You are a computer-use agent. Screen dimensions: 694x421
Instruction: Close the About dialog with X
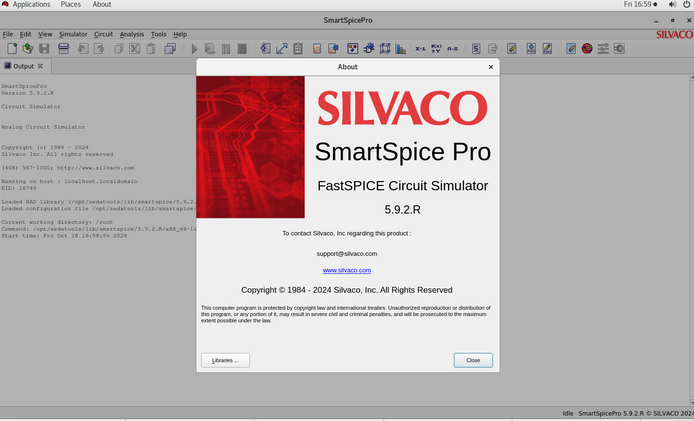coord(490,67)
